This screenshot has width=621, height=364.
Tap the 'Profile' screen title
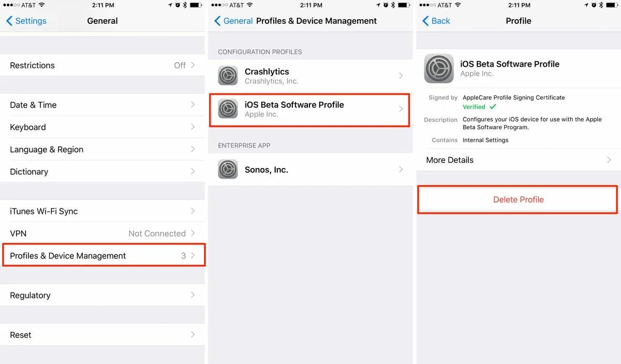(519, 21)
